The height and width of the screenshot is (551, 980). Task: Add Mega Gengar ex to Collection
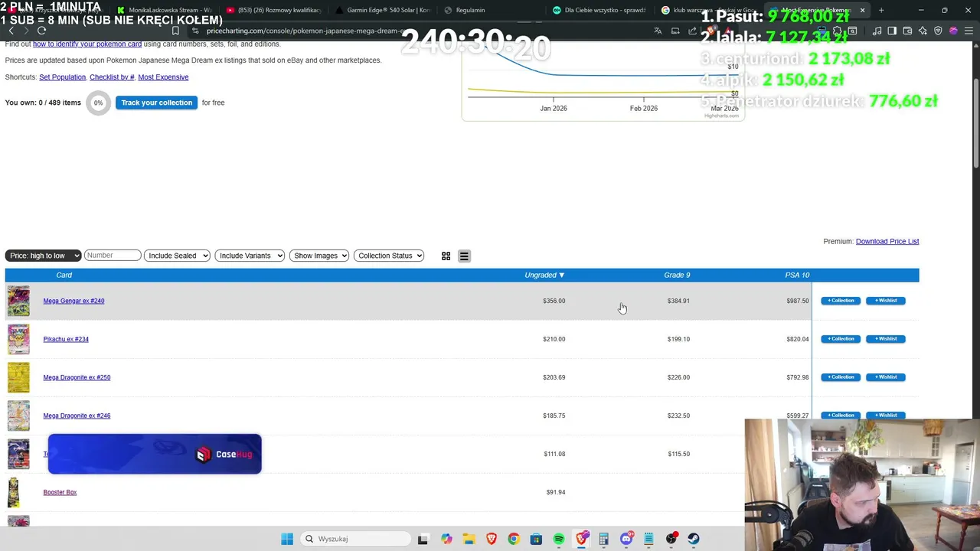[x=841, y=301]
